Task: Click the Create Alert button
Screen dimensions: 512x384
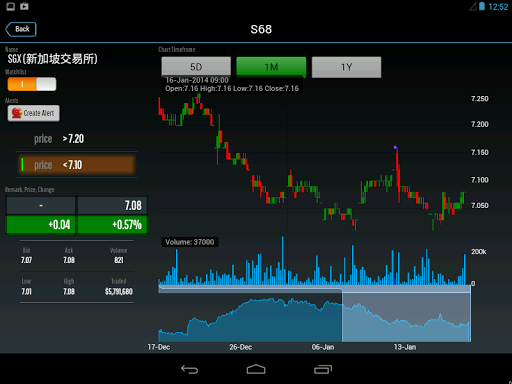Action: [34, 113]
